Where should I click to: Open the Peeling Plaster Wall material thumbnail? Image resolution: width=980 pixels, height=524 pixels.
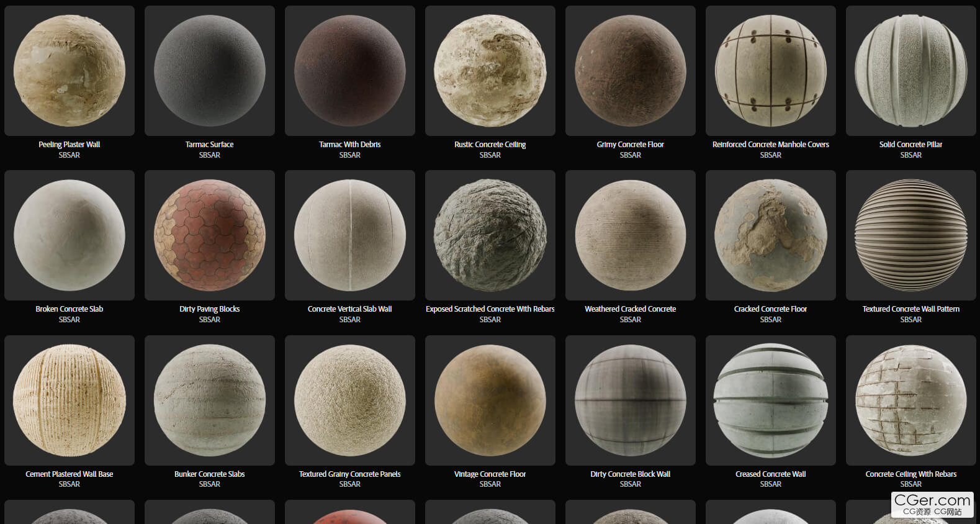pos(70,71)
